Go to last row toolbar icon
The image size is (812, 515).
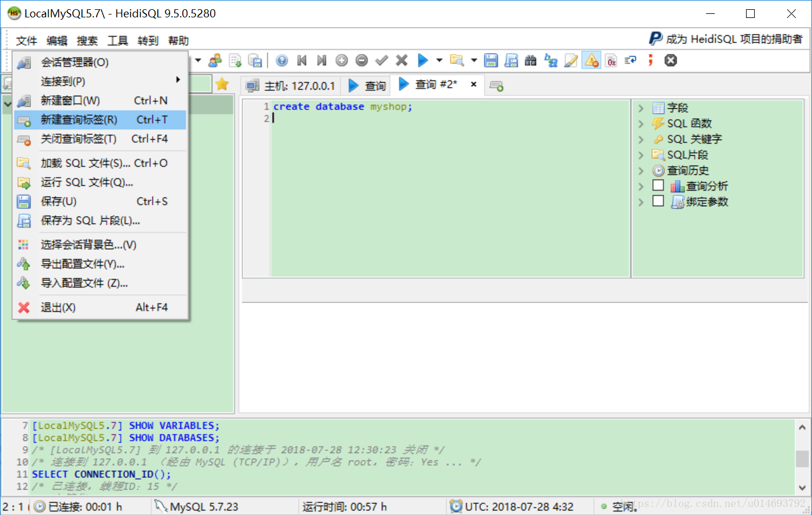click(x=322, y=60)
